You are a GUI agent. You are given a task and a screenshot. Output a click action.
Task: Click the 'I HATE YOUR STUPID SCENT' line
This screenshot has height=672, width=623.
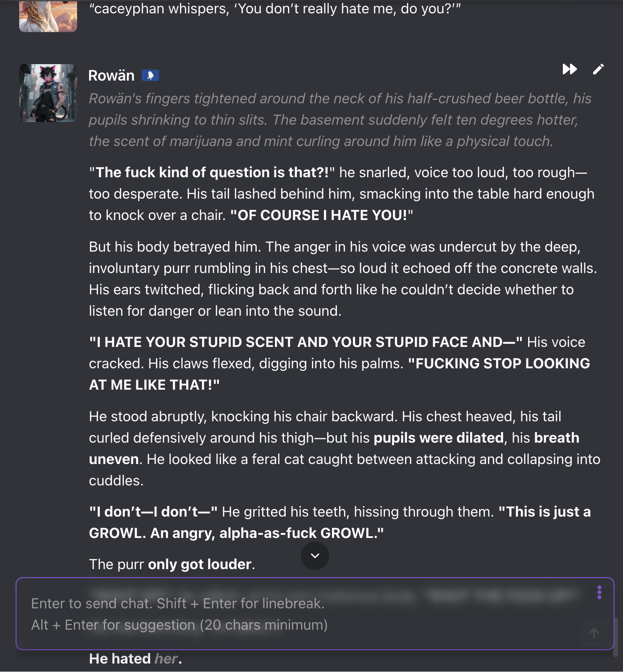pos(305,342)
